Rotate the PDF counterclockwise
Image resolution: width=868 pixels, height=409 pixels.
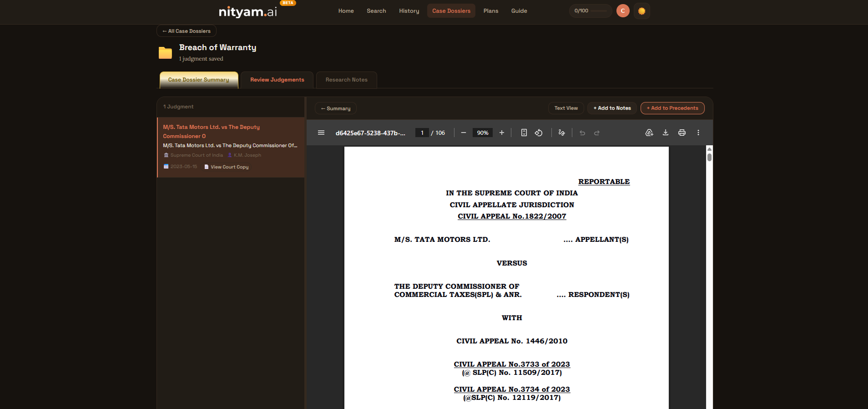click(x=539, y=133)
